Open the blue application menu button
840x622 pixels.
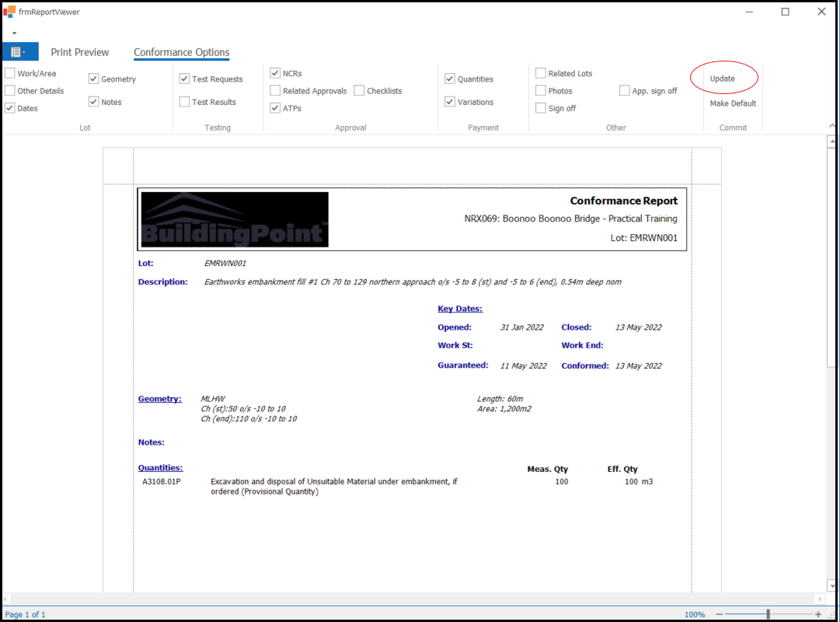coord(20,52)
